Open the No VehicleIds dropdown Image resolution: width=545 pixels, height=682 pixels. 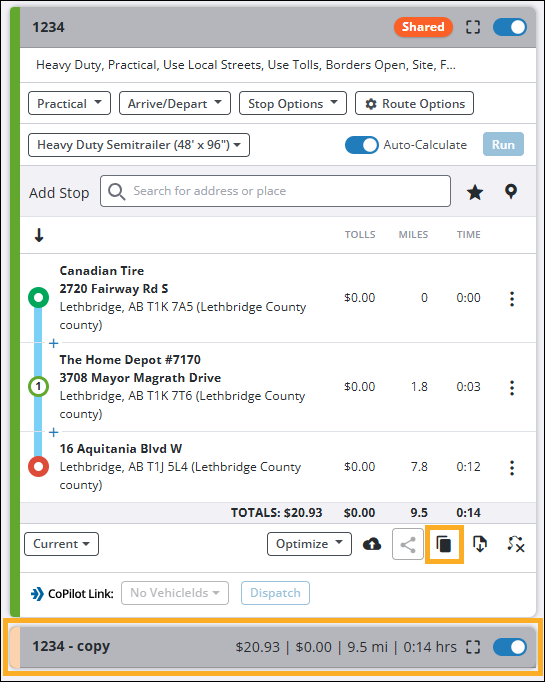[x=175, y=593]
